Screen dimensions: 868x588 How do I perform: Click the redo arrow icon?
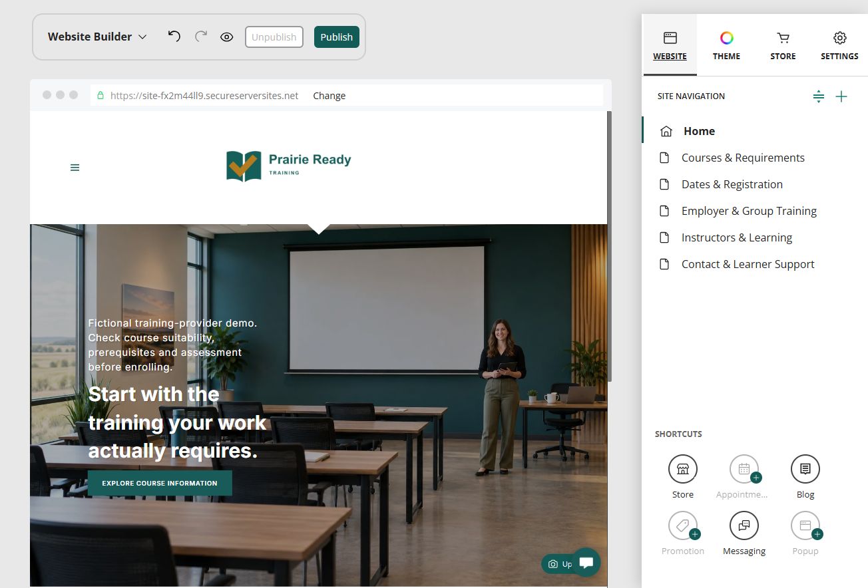tap(200, 37)
